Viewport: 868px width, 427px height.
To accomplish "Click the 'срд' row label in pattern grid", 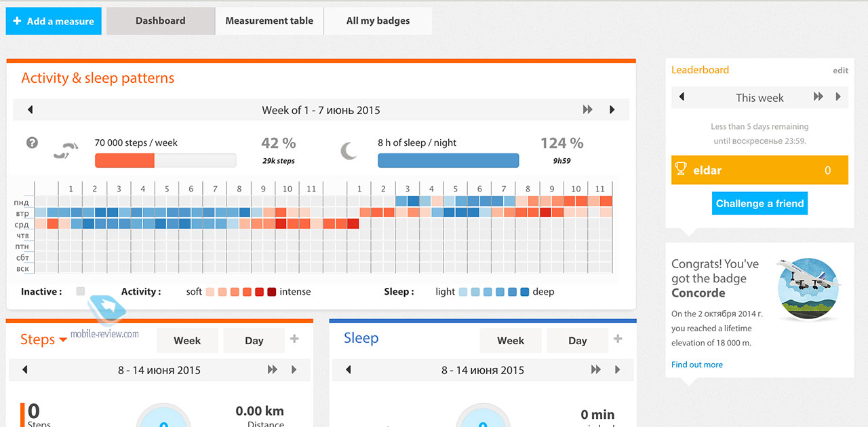I will 22,224.
